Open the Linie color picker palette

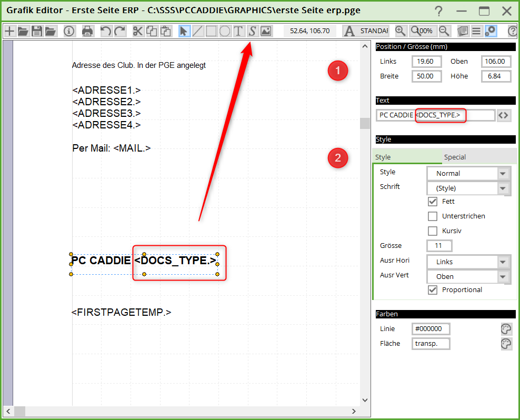click(505, 329)
